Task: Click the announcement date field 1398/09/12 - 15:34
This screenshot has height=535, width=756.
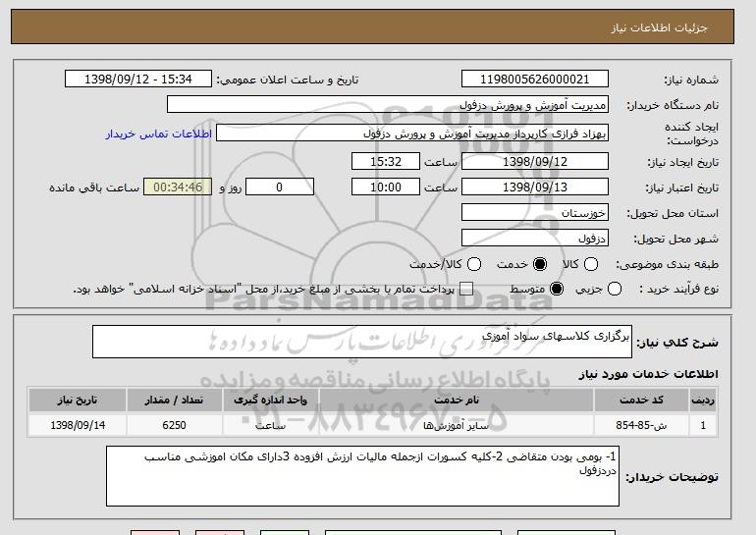Action: pyautogui.click(x=138, y=80)
